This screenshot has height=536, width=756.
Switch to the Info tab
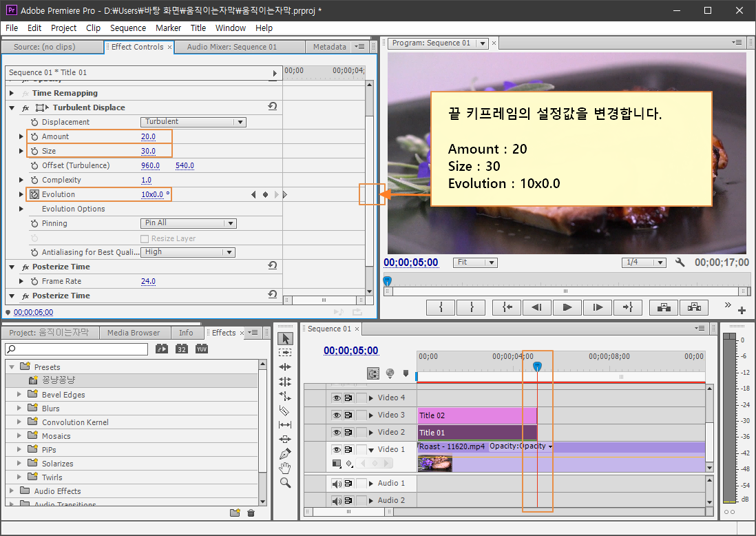tap(186, 333)
